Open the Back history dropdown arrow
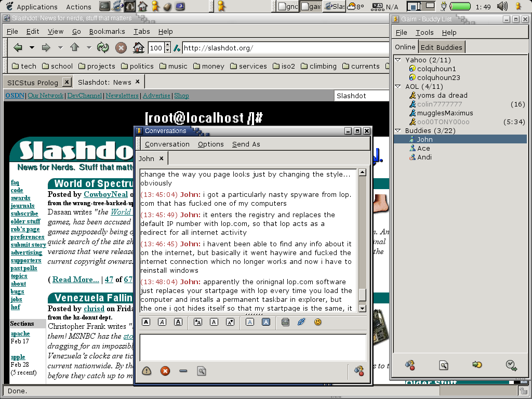 [32, 47]
